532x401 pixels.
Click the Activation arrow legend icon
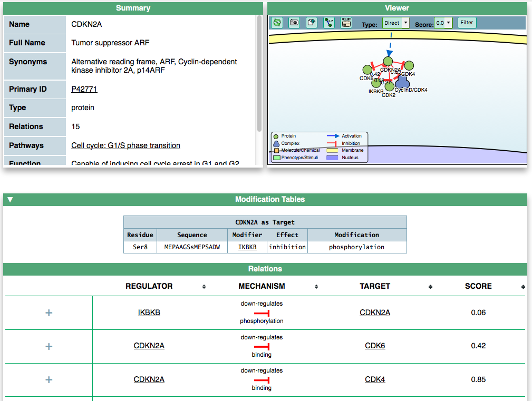pos(333,136)
